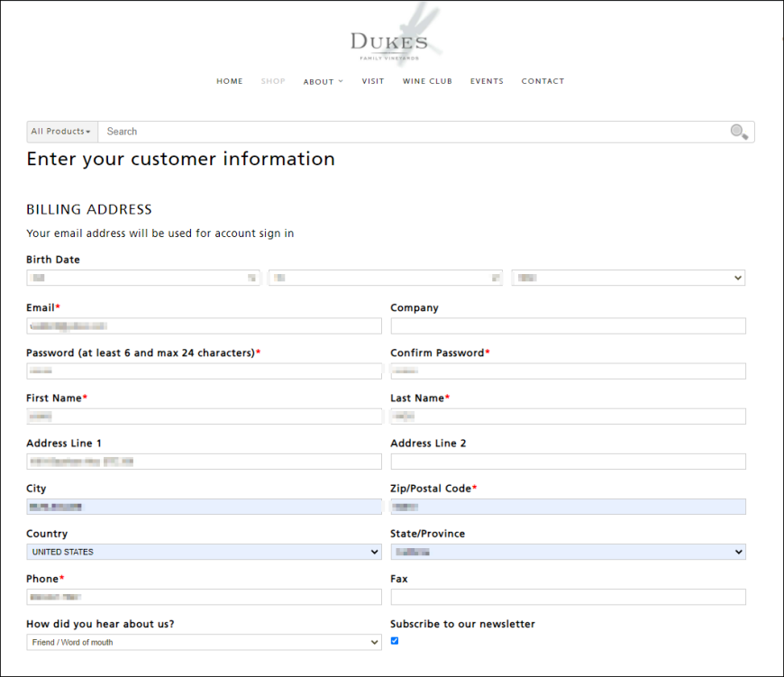The height and width of the screenshot is (677, 784).
Task: Navigate to EVENTS
Action: [487, 81]
